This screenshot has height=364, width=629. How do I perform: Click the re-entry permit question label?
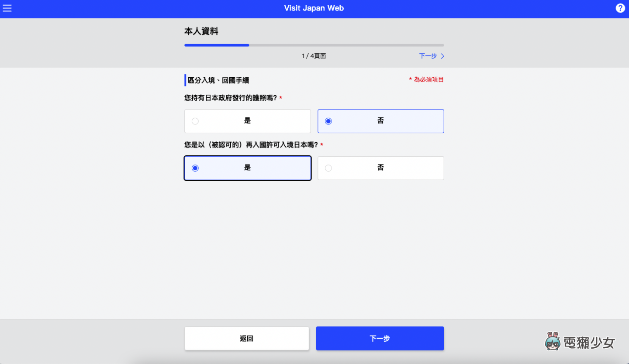tap(252, 144)
